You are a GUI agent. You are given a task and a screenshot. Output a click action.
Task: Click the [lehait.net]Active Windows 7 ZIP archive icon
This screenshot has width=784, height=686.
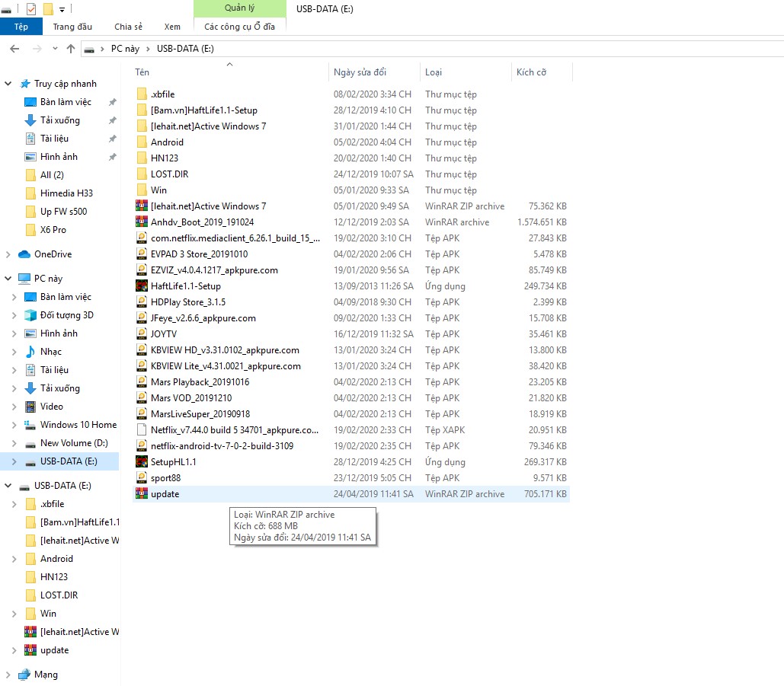pos(142,206)
